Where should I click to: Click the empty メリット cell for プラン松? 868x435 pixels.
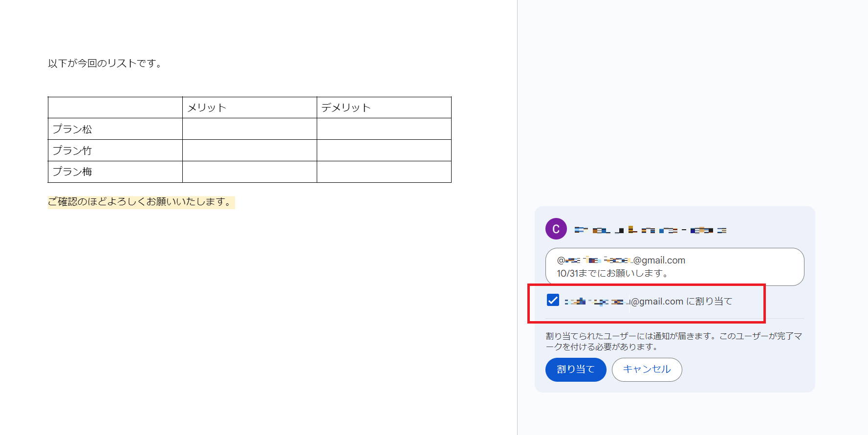click(x=249, y=129)
